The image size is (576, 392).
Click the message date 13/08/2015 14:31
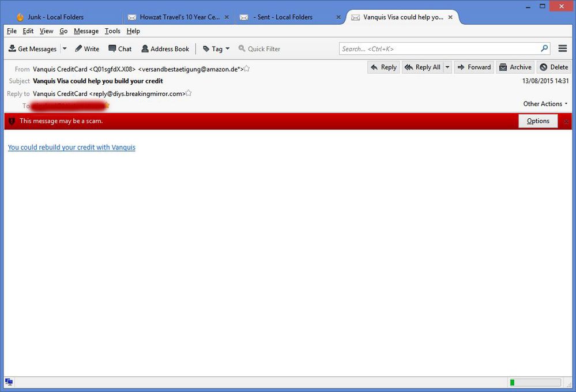point(545,81)
